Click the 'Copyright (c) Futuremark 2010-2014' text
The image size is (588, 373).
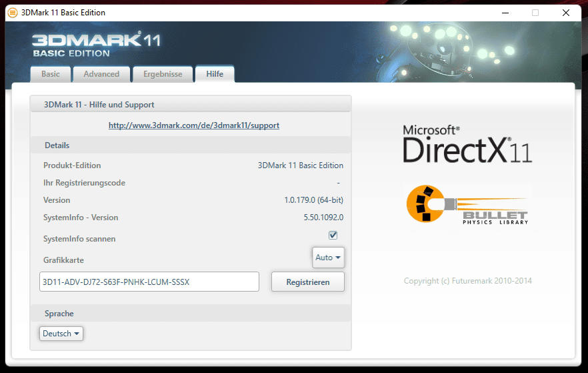tap(467, 281)
